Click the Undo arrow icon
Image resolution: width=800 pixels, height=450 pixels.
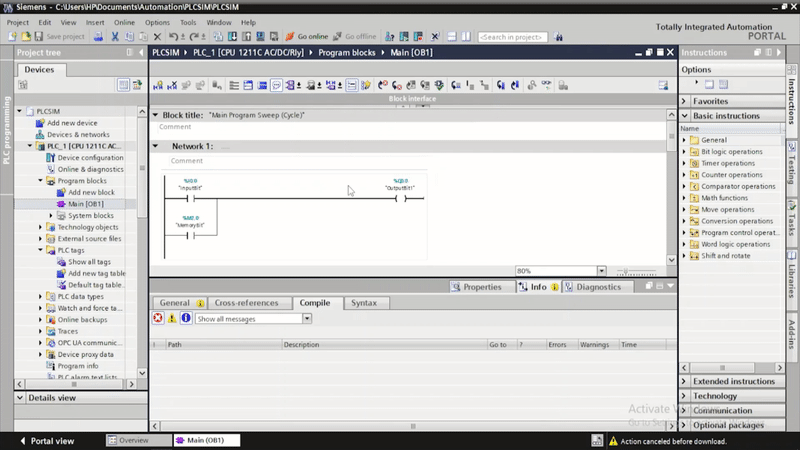click(174, 36)
